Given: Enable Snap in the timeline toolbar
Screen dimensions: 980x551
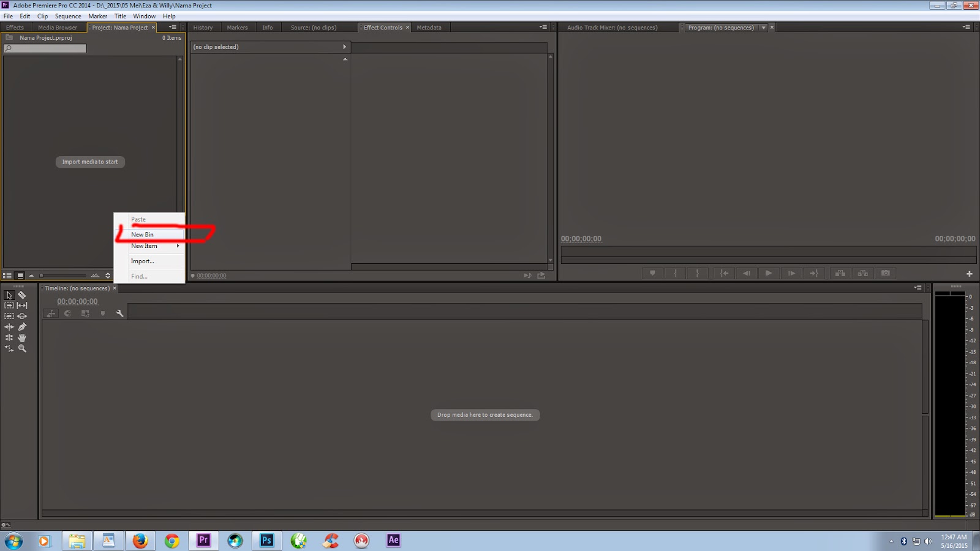Looking at the screenshot, I should 67,313.
